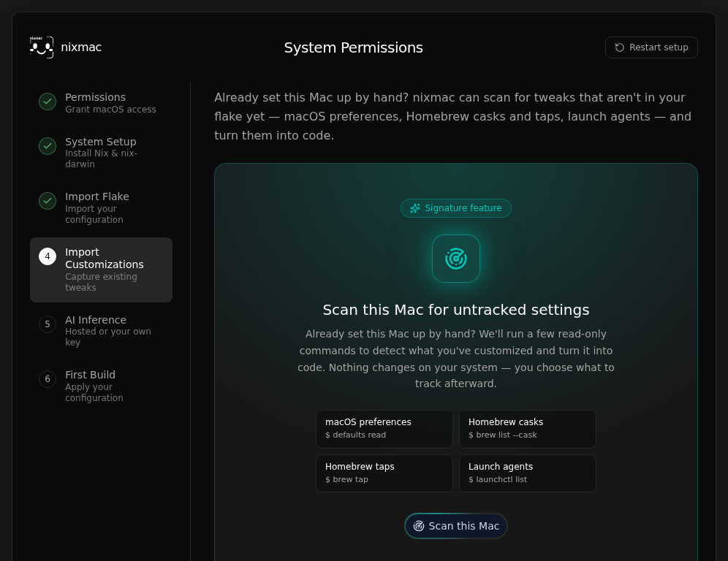Click the sparkle icon in Signature feature
Screen dimensions: 728x561
[x=415, y=208]
